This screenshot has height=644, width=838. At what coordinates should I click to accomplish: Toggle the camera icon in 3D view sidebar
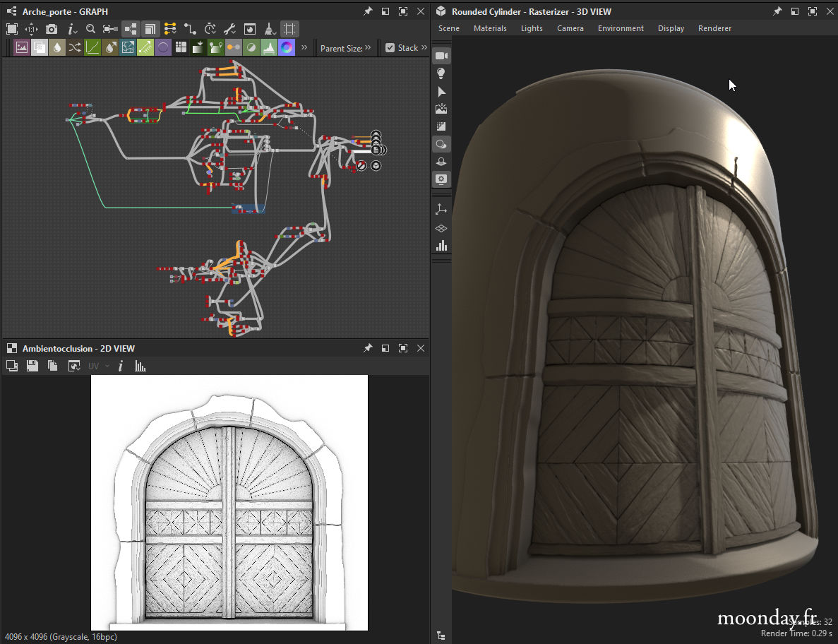pos(441,56)
